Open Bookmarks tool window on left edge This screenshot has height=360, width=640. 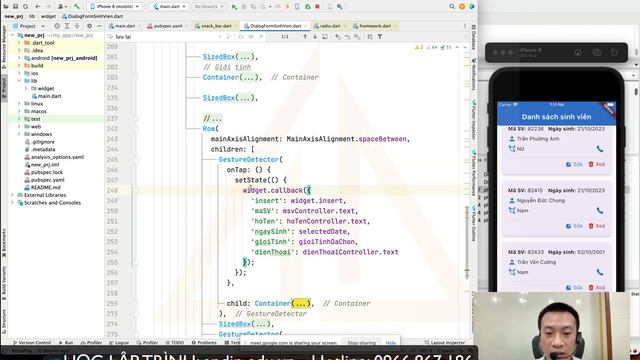pyautogui.click(x=4, y=243)
